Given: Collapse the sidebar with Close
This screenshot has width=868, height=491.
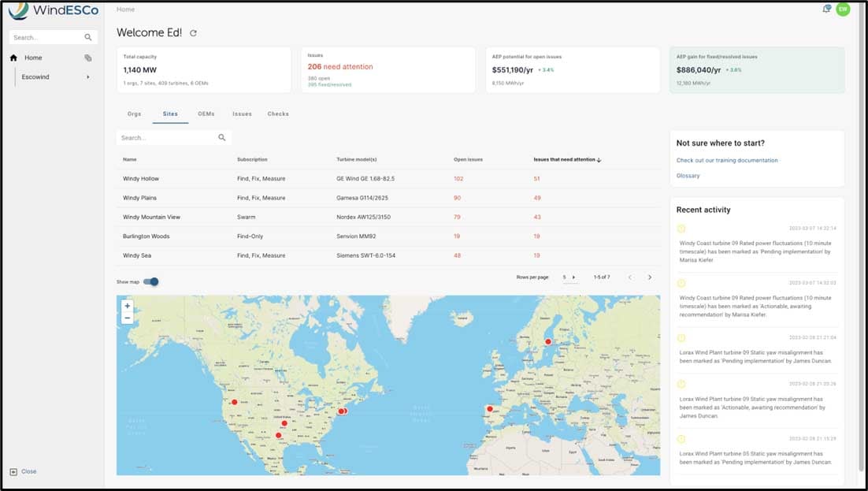Looking at the screenshot, I should (x=24, y=471).
